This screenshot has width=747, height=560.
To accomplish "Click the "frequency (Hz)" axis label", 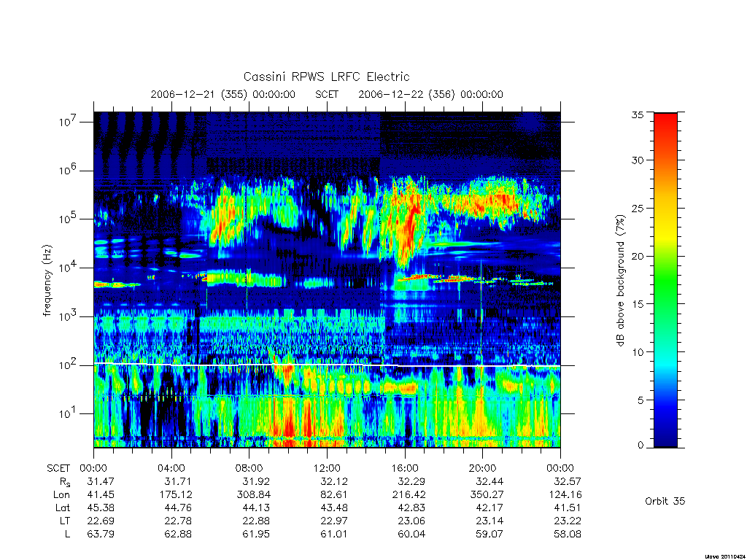I will 47,281.
